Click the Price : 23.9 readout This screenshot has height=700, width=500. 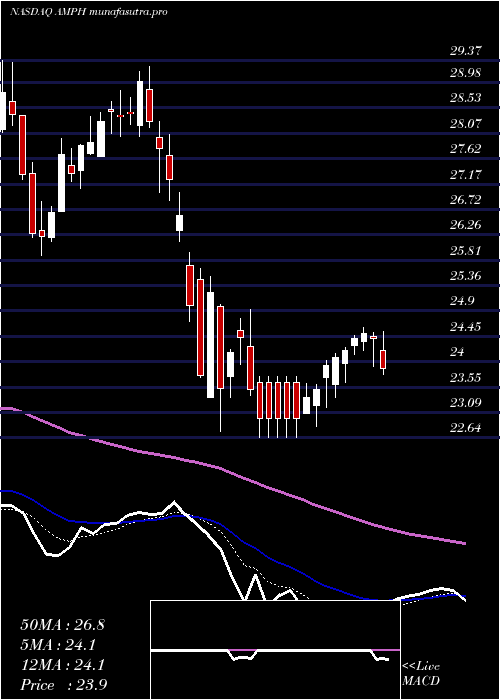[63, 685]
